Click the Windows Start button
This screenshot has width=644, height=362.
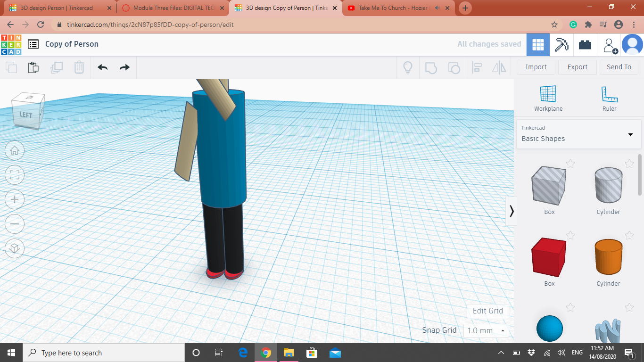coord(11,353)
